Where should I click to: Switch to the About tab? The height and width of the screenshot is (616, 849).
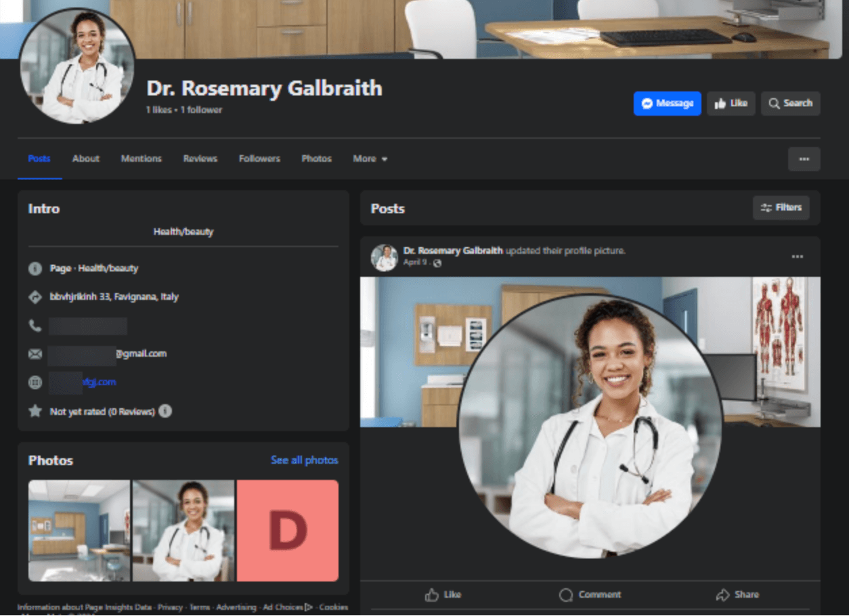[86, 159]
